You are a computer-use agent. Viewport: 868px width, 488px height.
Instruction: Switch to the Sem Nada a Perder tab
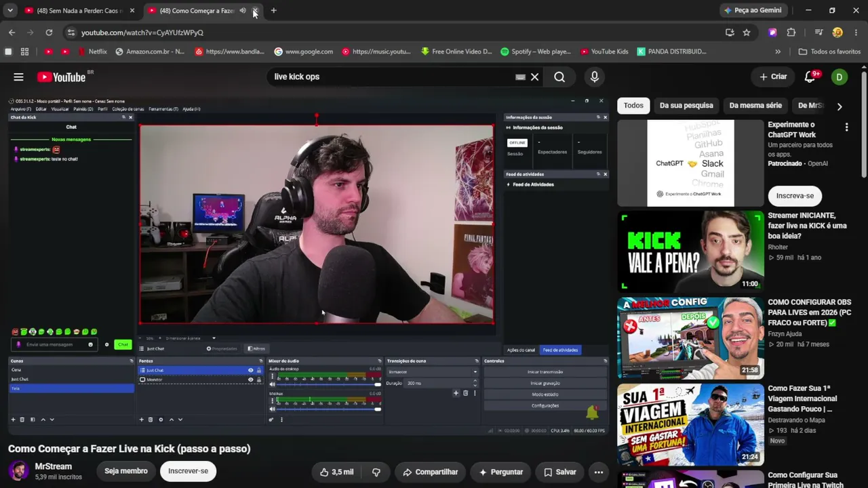(80, 10)
